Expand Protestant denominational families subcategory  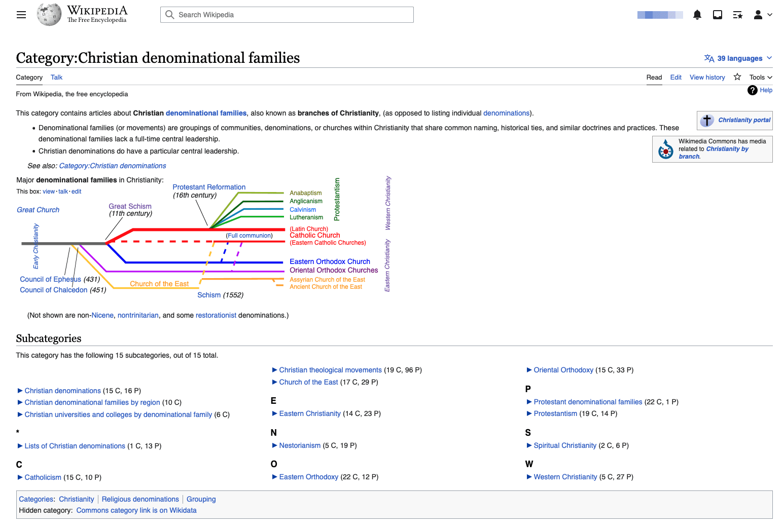[x=529, y=402]
